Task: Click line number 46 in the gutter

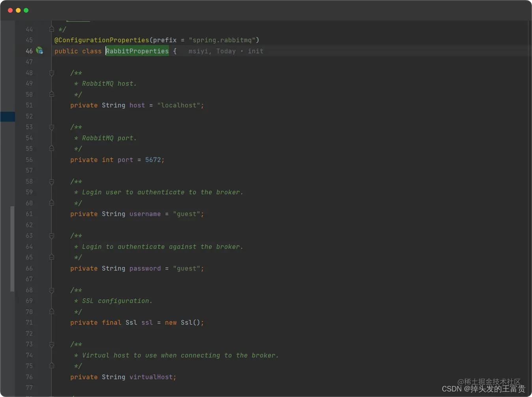Action: tap(29, 51)
